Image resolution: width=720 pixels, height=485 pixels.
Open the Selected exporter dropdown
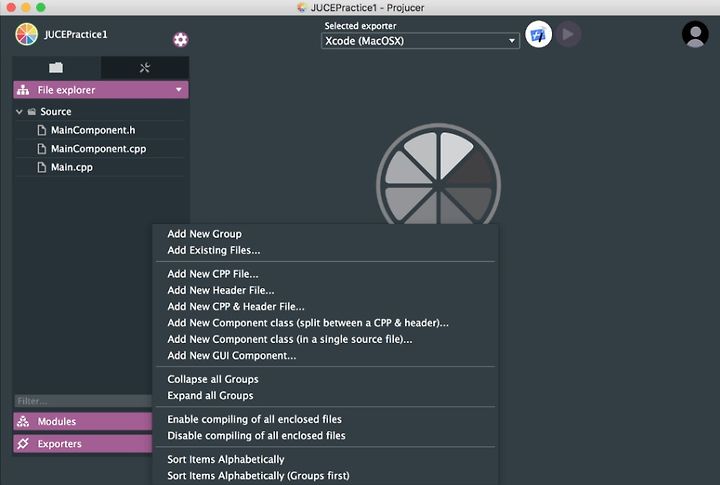[x=420, y=41]
